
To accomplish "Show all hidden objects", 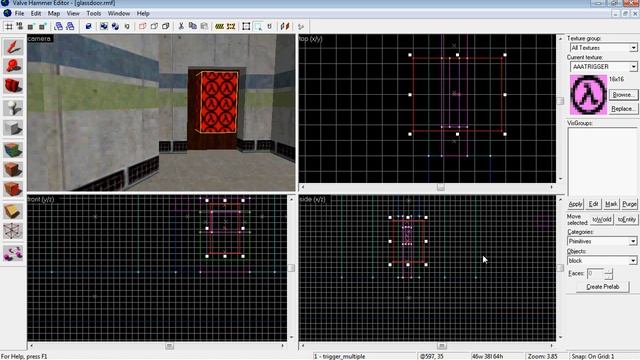I will [x=166, y=26].
